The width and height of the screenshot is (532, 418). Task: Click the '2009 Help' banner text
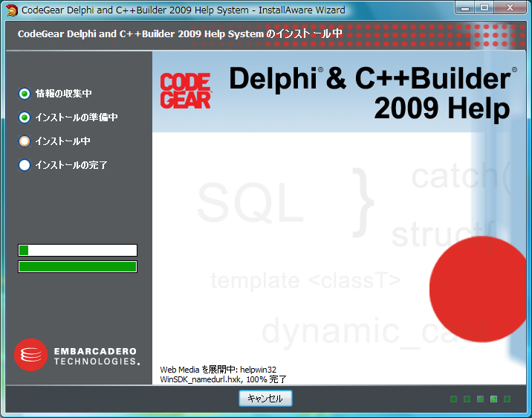click(442, 109)
